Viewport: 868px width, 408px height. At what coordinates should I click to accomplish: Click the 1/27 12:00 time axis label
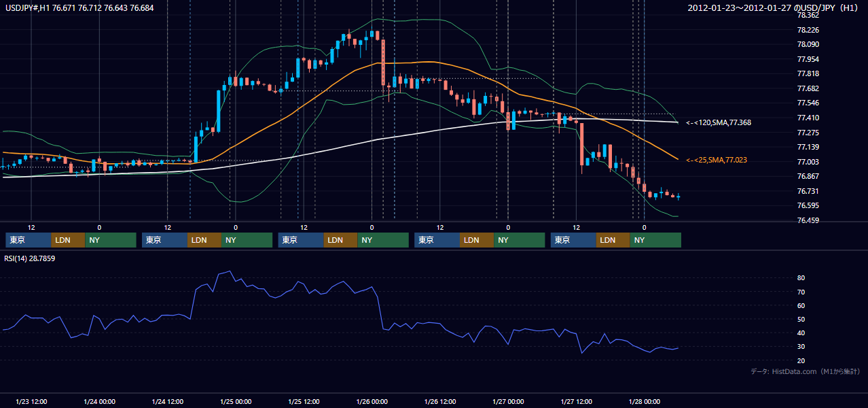click(x=576, y=401)
